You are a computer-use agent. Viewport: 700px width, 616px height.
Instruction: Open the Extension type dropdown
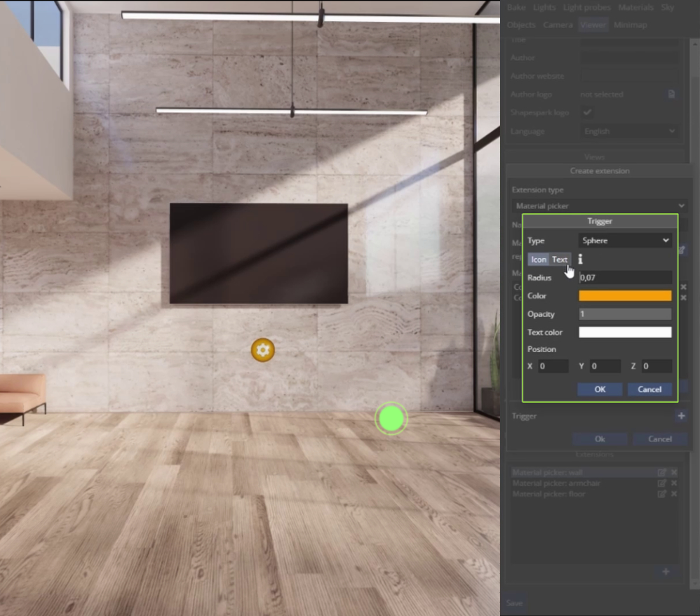pyautogui.click(x=600, y=205)
